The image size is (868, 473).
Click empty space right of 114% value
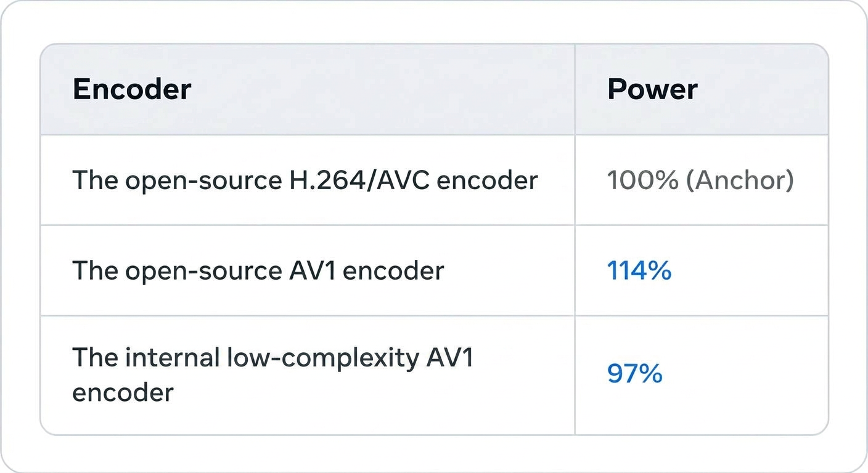tap(749, 270)
